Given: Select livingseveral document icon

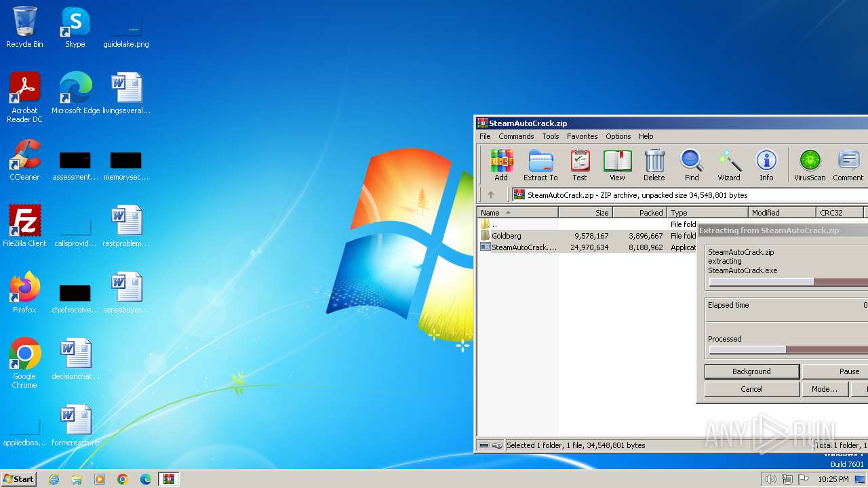Looking at the screenshot, I should 126,93.
